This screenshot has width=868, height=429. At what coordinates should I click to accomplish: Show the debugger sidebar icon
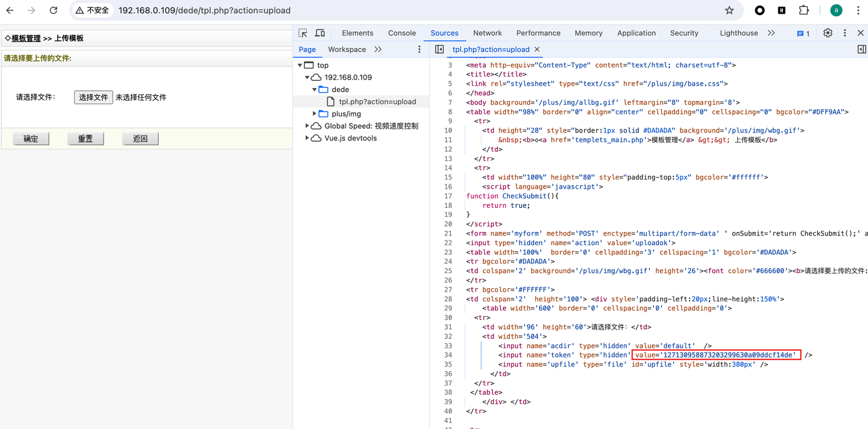(x=861, y=49)
